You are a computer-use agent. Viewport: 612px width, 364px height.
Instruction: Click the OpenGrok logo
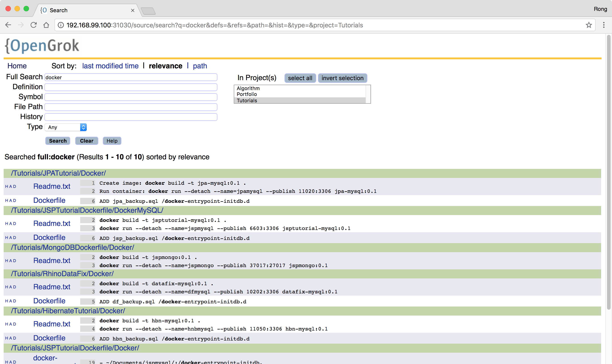42,46
